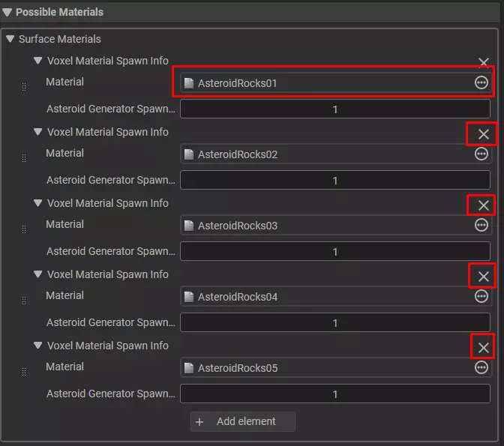This screenshot has height=446, width=504.
Task: Grab the drag handle beside AsteroidRocks03
Action: pyautogui.click(x=23, y=229)
